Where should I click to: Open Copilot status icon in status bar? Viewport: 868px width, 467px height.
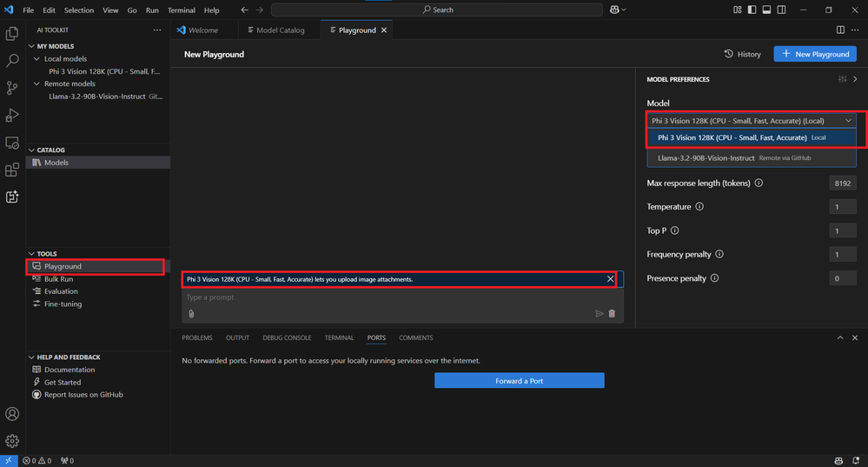pyautogui.click(x=838, y=461)
